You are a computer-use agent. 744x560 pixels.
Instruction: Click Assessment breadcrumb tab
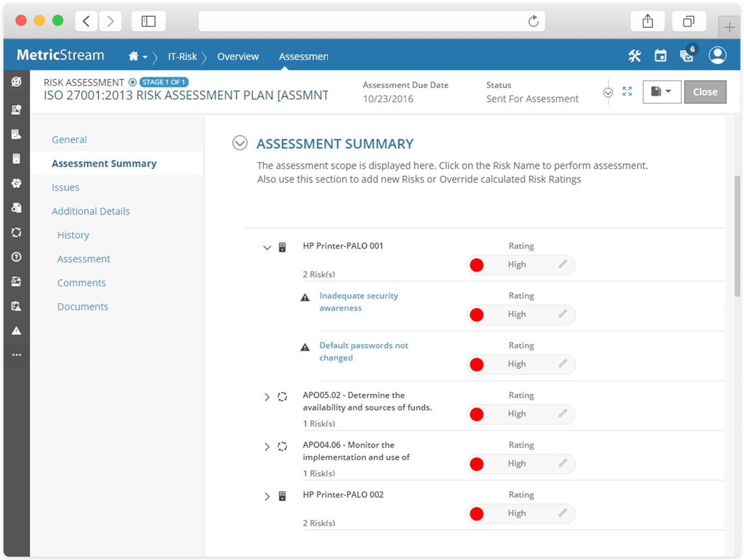tap(303, 56)
